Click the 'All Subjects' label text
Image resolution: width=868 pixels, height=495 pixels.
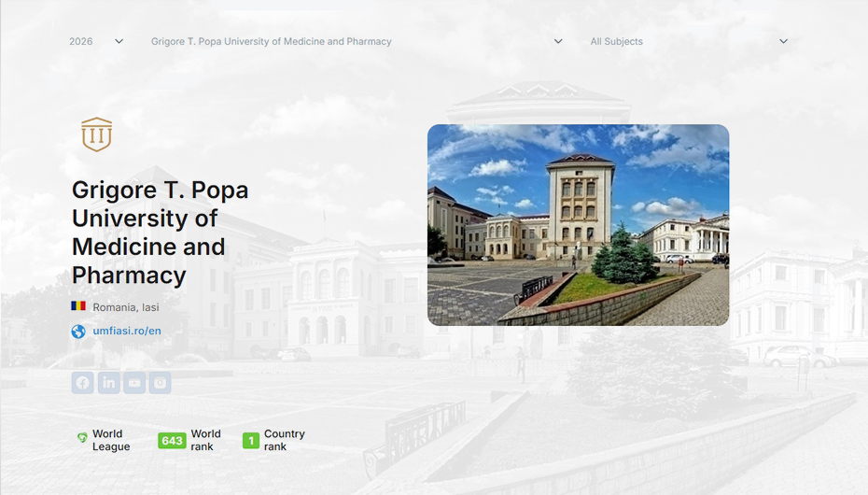pos(616,41)
